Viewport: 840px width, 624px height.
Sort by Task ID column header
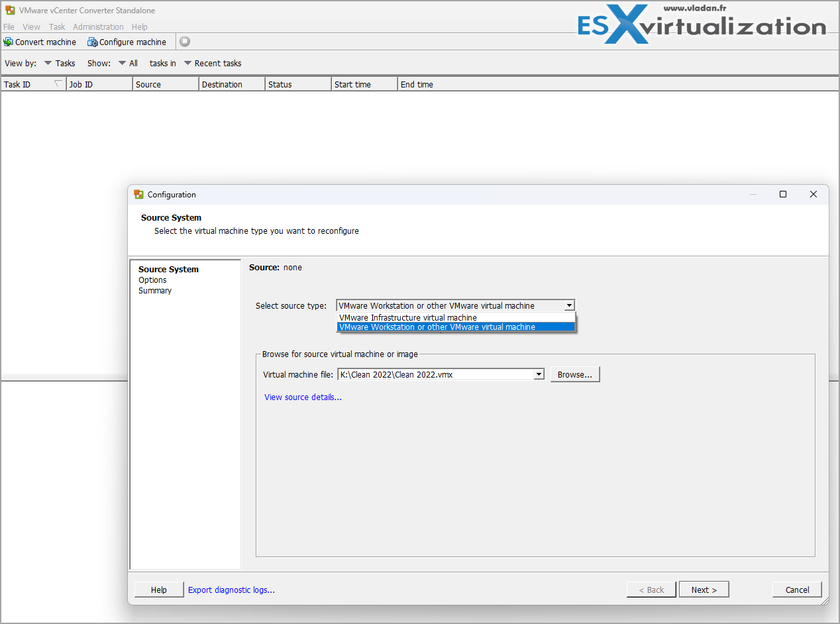coord(33,84)
